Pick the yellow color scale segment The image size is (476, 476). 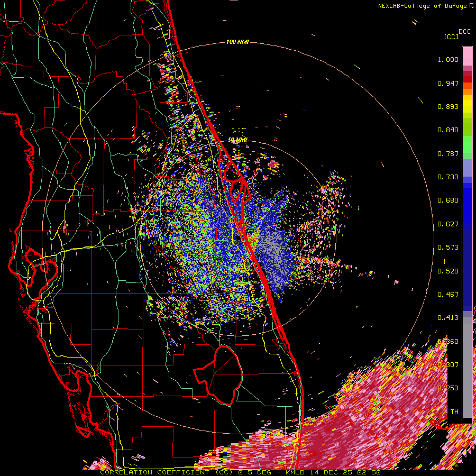(x=467, y=104)
